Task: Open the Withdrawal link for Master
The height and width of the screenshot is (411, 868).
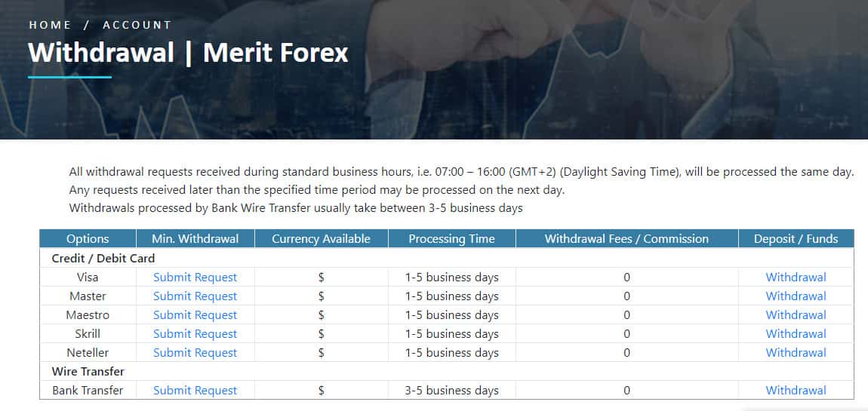Action: [x=796, y=296]
